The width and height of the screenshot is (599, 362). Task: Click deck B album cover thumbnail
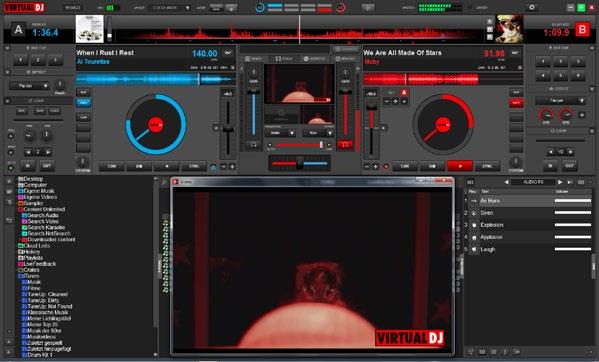tap(509, 29)
